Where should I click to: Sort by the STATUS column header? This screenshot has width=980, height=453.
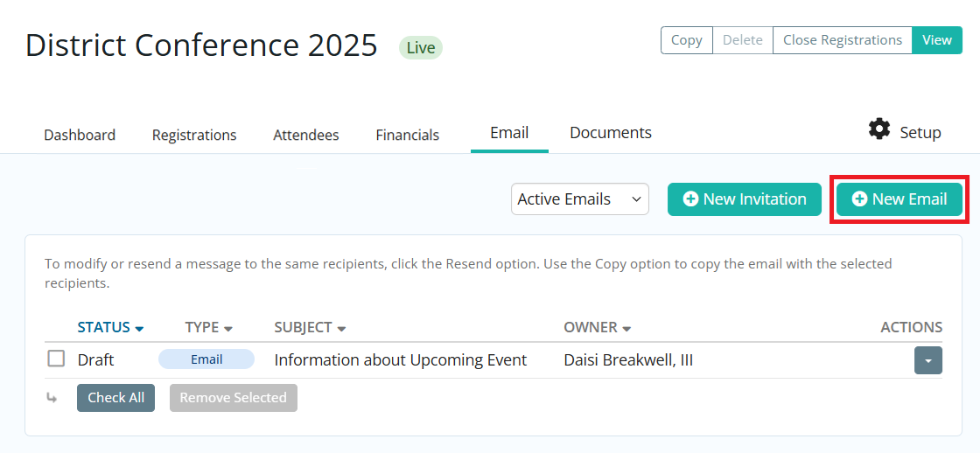[x=110, y=327]
